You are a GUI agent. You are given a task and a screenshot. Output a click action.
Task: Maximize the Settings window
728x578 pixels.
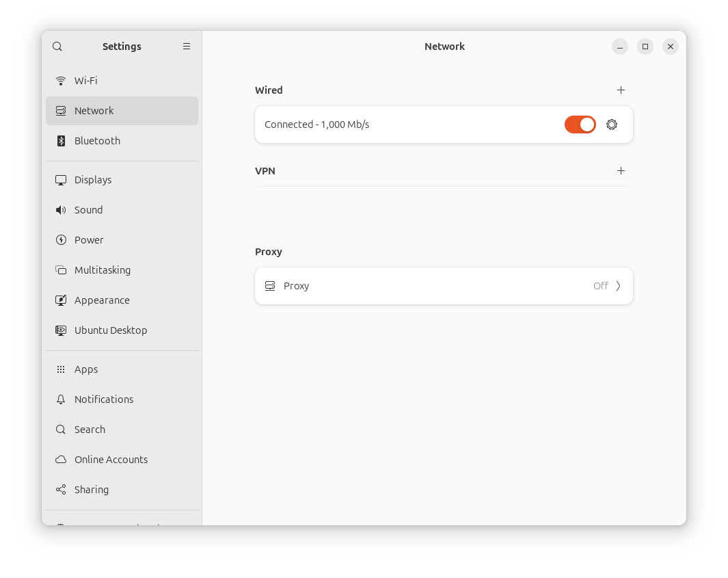click(x=645, y=47)
